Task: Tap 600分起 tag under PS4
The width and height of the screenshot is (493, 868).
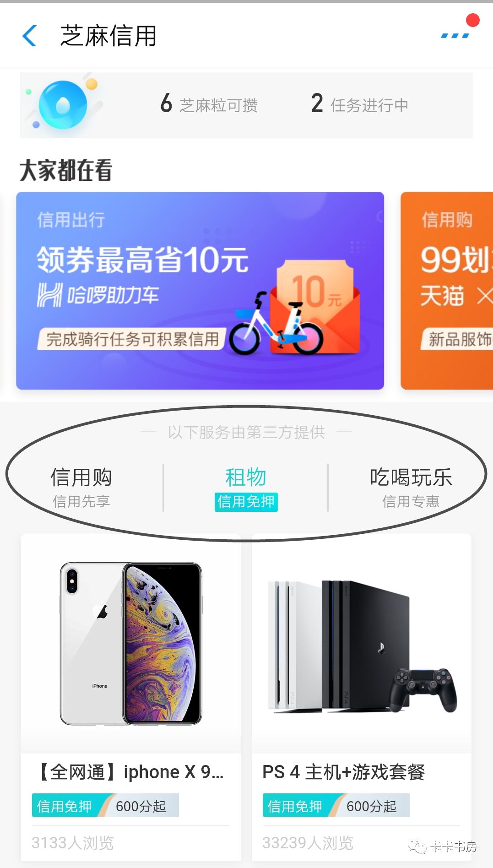Action: (371, 806)
